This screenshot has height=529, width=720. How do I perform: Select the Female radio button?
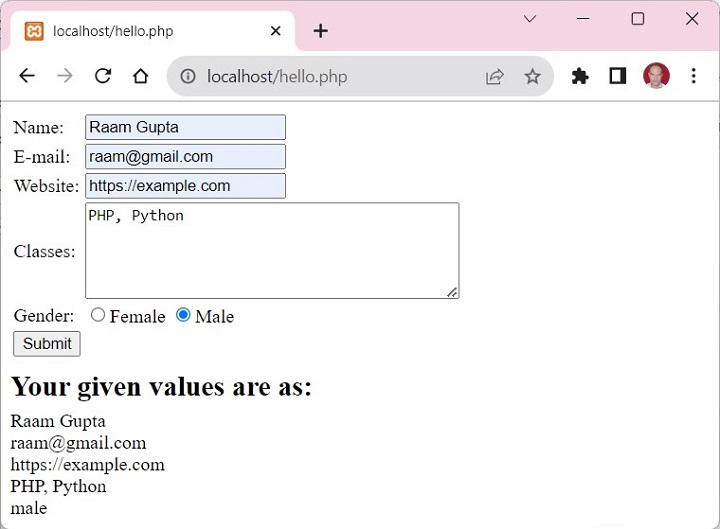97,315
